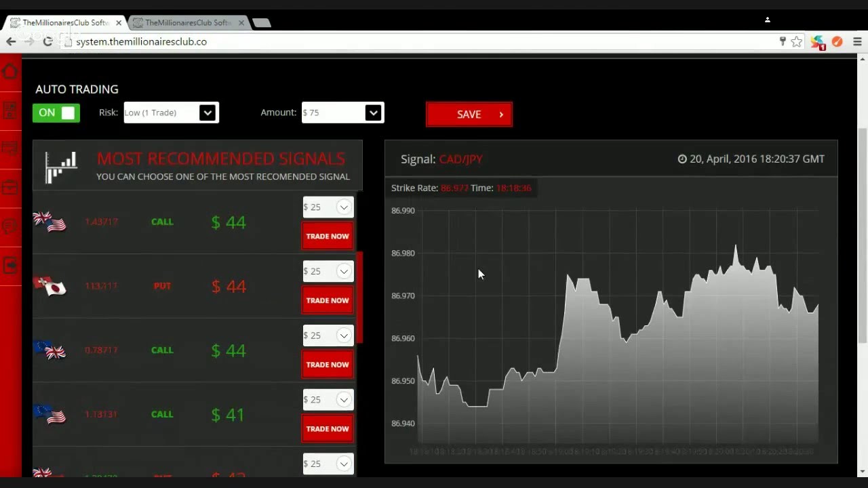Open a new browser tab
The height and width of the screenshot is (488, 868).
click(x=262, y=23)
